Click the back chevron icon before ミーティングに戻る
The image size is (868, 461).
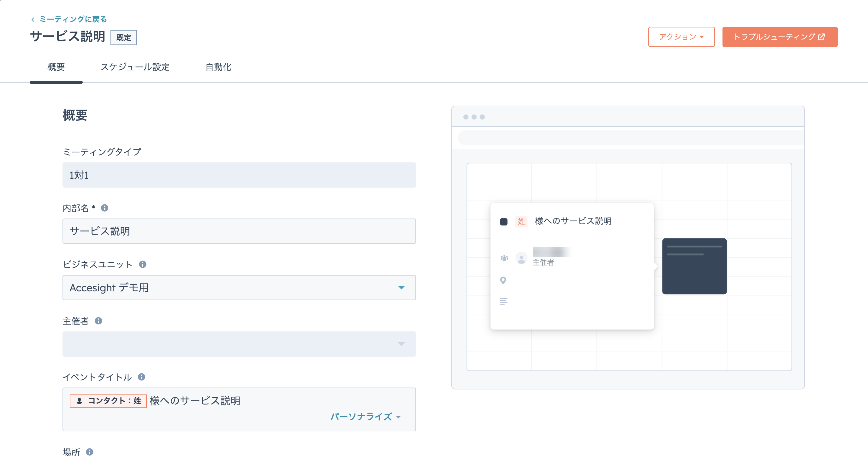click(33, 20)
